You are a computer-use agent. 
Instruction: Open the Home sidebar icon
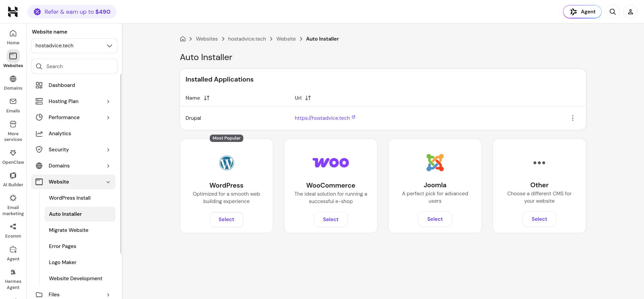[x=13, y=33]
